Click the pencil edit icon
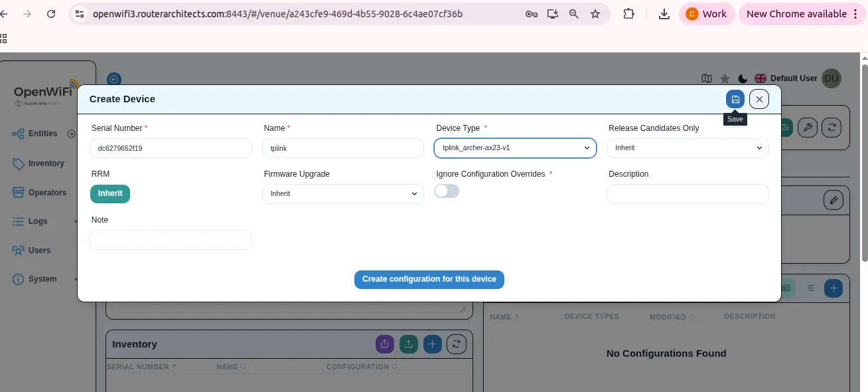Viewport: 868px width, 392px height. pos(833,200)
